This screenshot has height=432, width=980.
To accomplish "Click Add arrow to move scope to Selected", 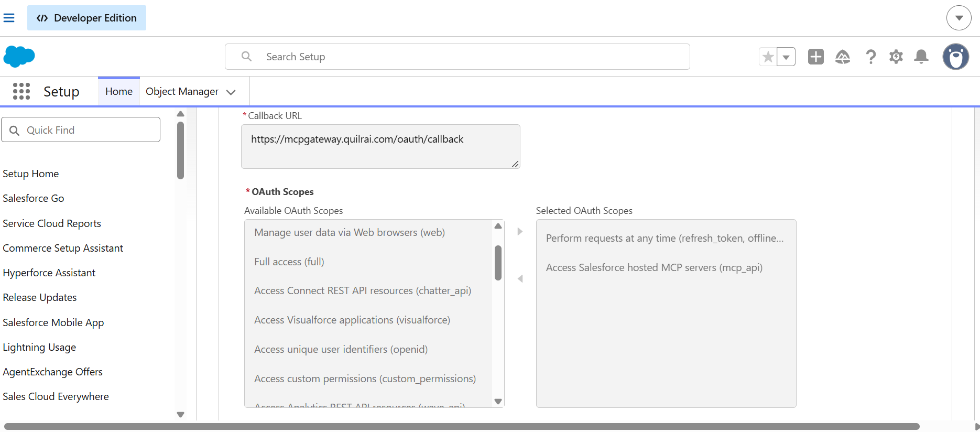I will pos(520,231).
